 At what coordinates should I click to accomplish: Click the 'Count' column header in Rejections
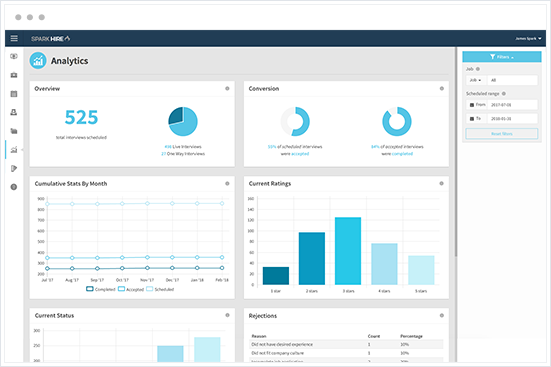pos(374,336)
